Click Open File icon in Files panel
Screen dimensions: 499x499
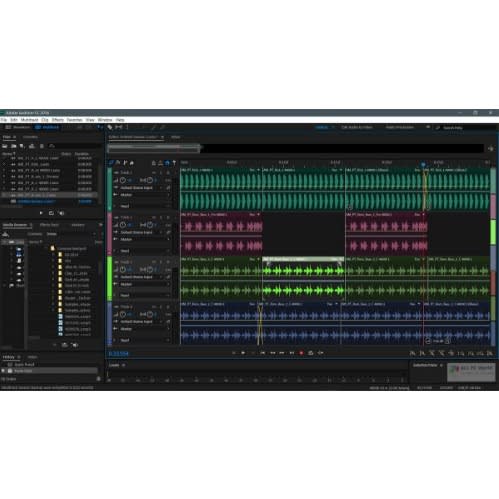click(x=5, y=146)
